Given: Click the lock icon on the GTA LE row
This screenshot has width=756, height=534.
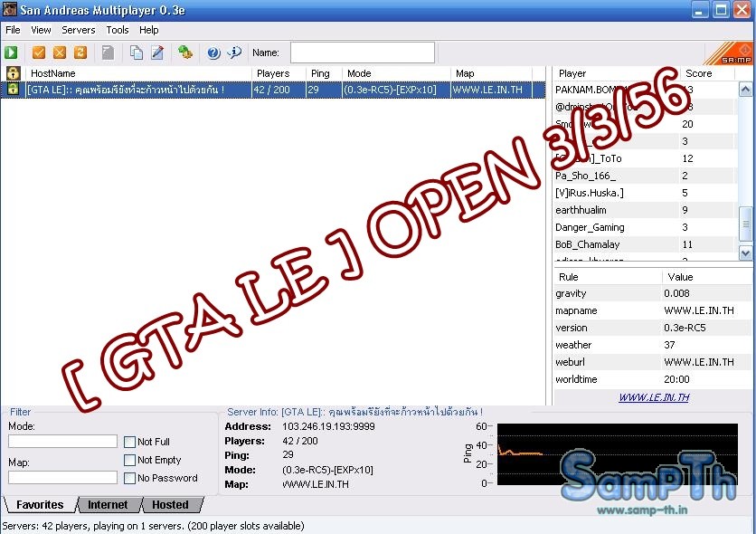Looking at the screenshot, I should pyautogui.click(x=13, y=90).
